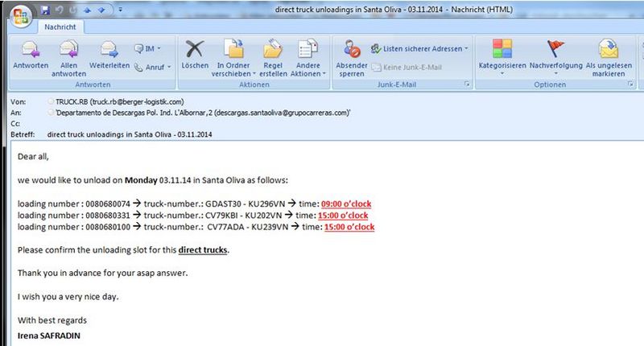Screen dimensions: 644x346
Task: Open Listen sicherer Adressen dropdown
Action: (419, 49)
